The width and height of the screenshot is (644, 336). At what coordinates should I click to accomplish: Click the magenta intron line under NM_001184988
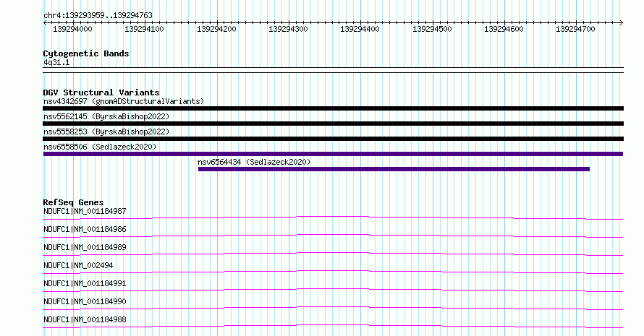point(333,325)
